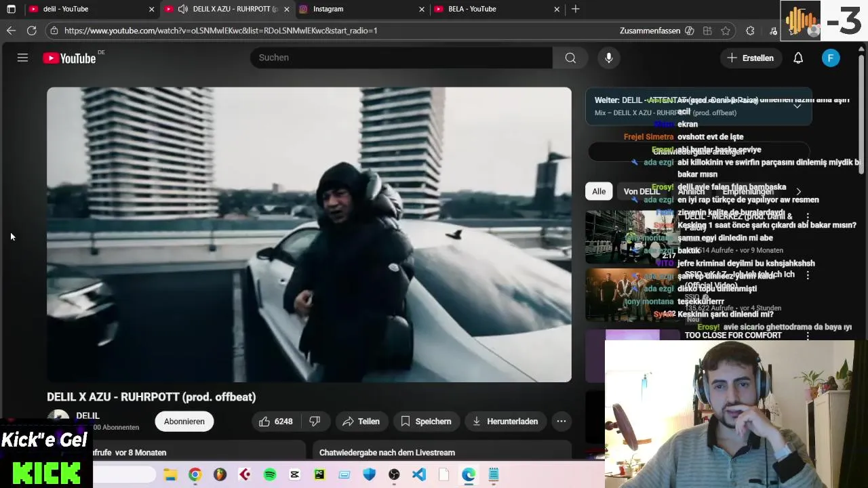This screenshot has height=488, width=868.
Task: Click the Erstellen button
Action: pos(750,58)
